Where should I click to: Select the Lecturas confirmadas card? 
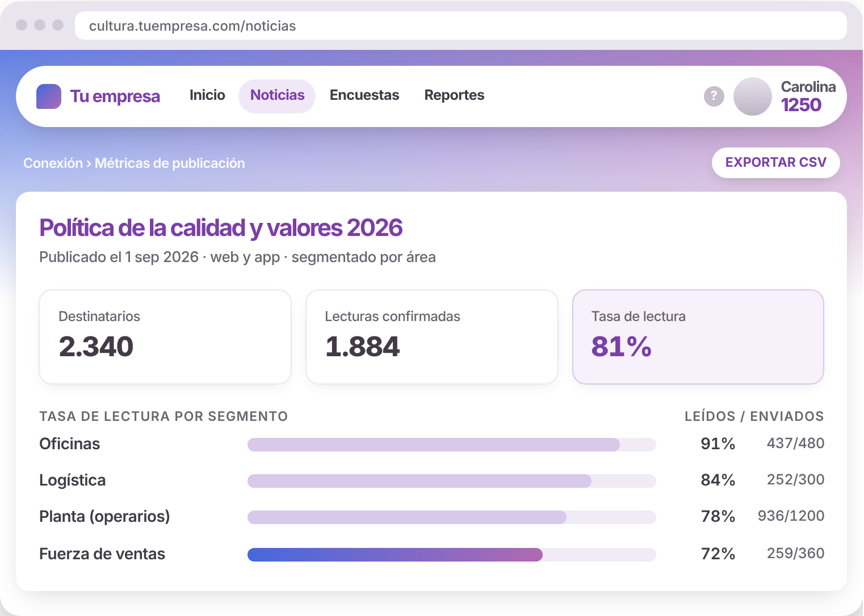[432, 337]
